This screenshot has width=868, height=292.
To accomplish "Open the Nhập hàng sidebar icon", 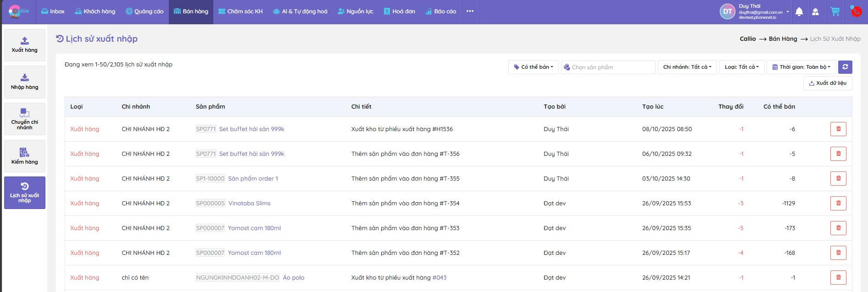I will coord(25,82).
